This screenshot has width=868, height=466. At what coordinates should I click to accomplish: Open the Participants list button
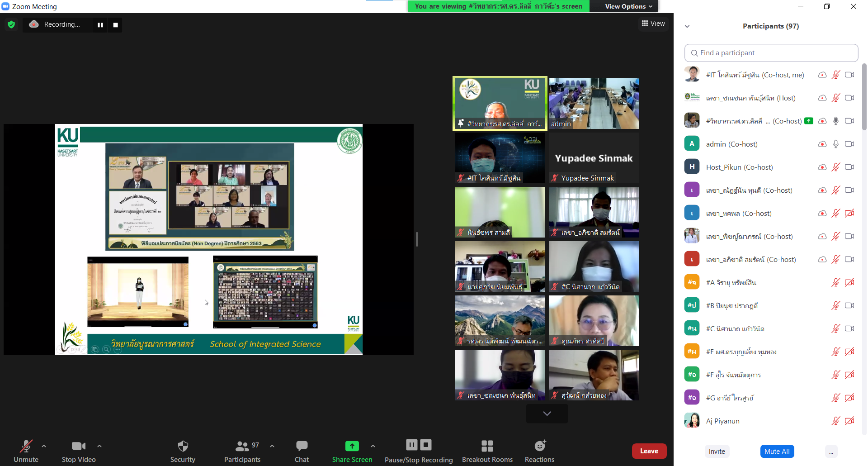(x=242, y=451)
